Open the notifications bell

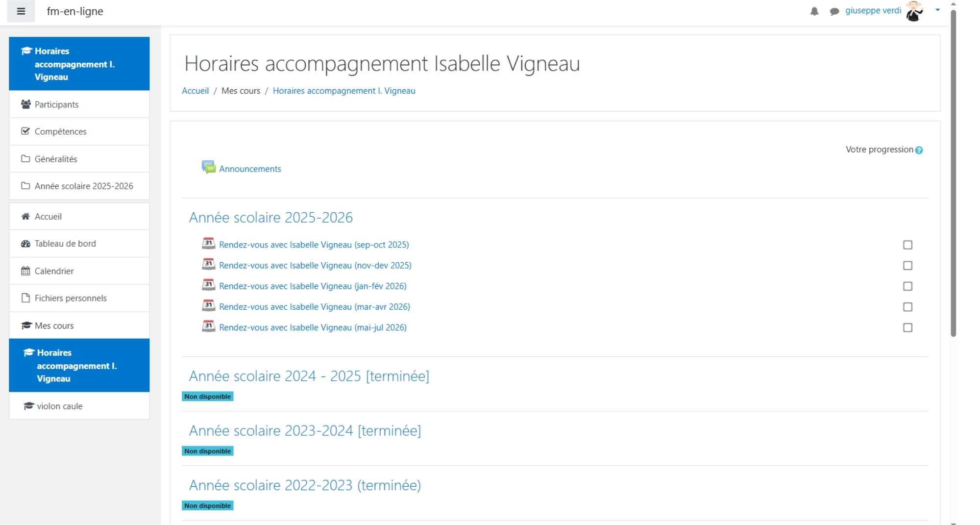point(814,11)
